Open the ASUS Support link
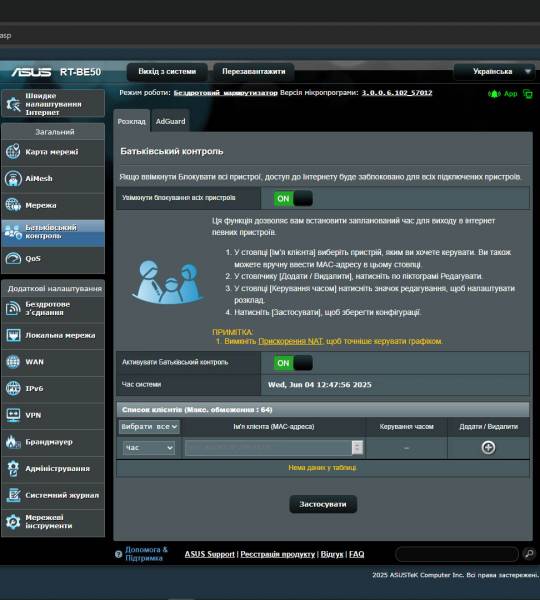This screenshot has height=600, width=540. [x=209, y=554]
